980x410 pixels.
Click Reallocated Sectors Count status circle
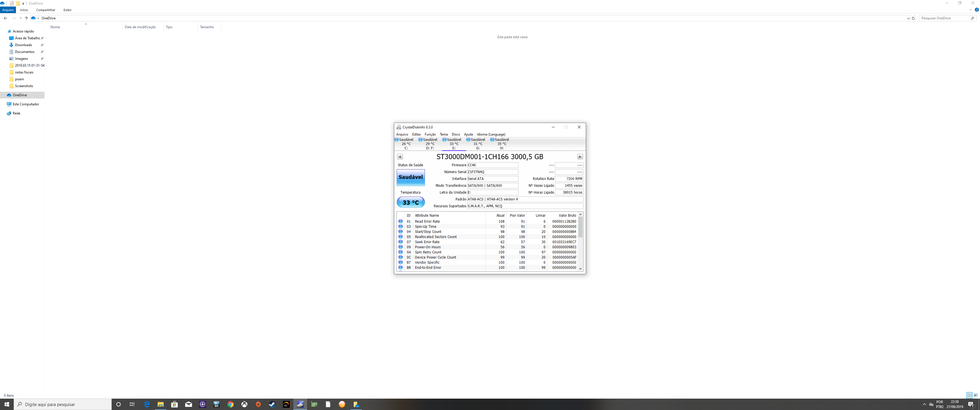point(400,237)
